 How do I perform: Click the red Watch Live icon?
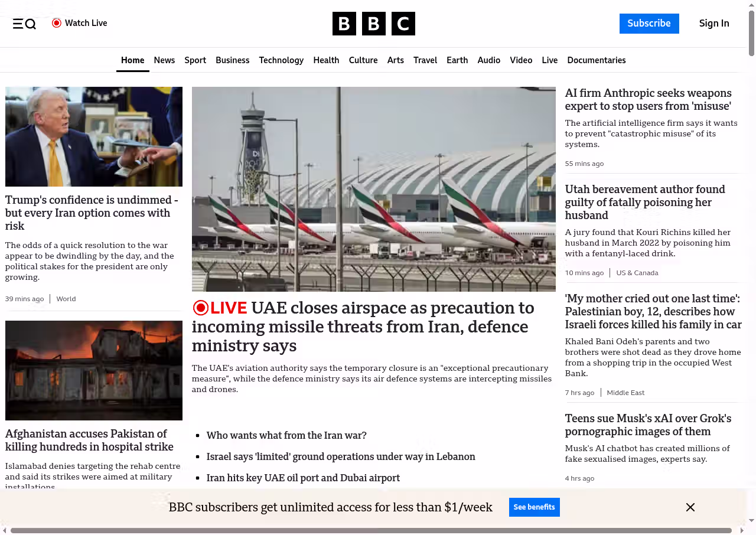[x=57, y=23]
